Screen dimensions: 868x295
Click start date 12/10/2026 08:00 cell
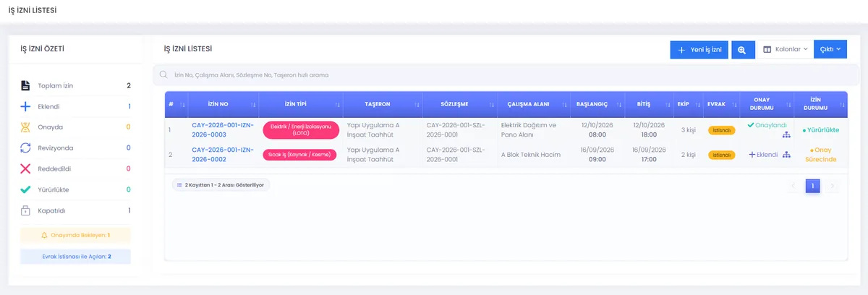597,130
